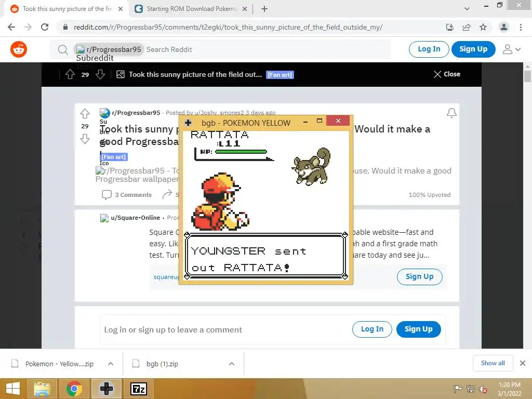This screenshot has height=399, width=532.
Task: Click the Rattata sprite in bgb window
Action: pos(311,167)
